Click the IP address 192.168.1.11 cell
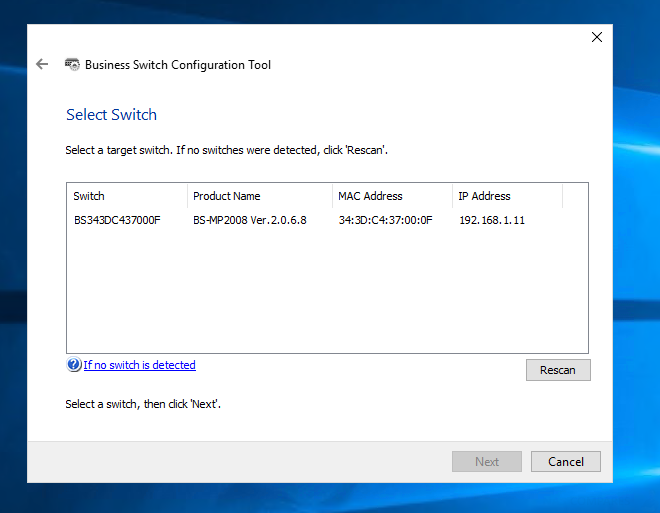The width and height of the screenshot is (660, 513). [492, 220]
